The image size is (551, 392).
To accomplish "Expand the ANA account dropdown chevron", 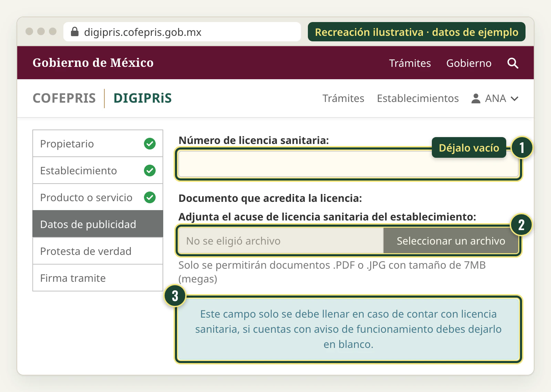I will (514, 99).
